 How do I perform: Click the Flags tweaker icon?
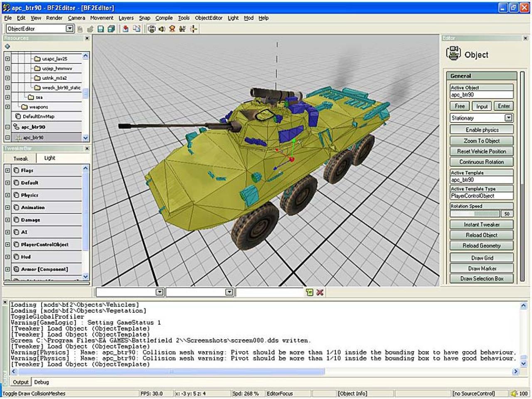(x=16, y=170)
